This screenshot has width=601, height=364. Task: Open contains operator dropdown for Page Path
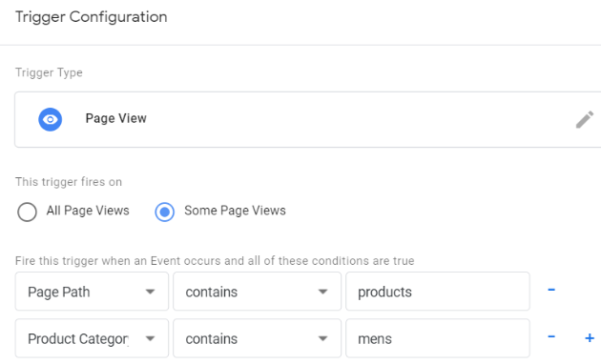pyautogui.click(x=257, y=292)
